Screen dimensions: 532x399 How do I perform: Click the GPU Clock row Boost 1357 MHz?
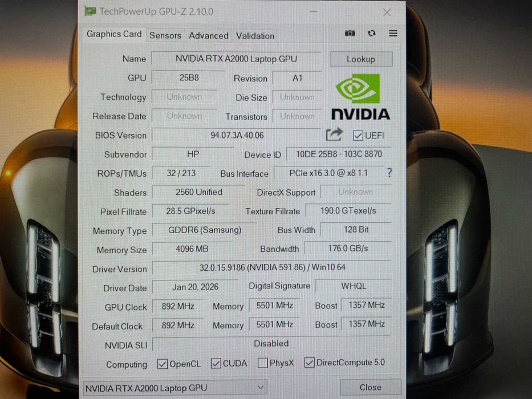pyautogui.click(x=367, y=305)
